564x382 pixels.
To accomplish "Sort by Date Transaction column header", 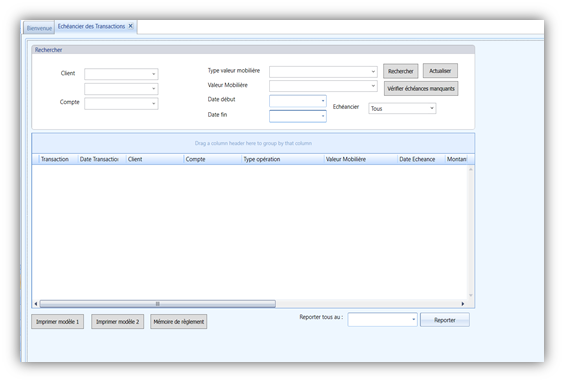I will (x=101, y=159).
